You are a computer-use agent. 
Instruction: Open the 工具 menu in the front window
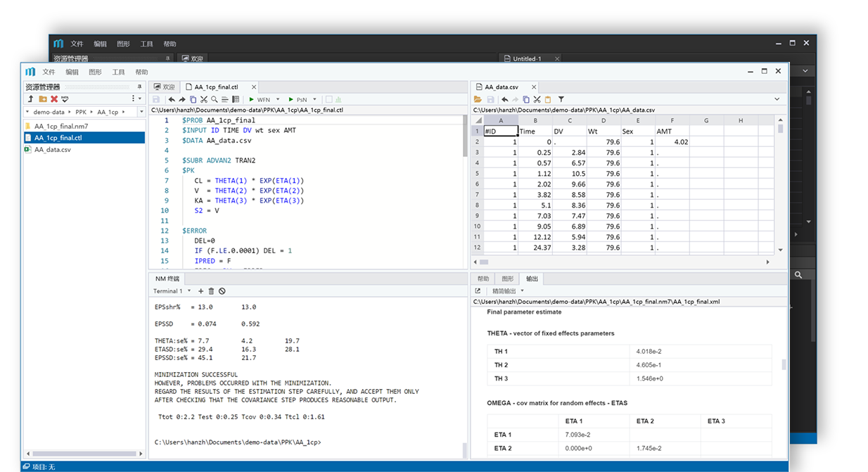point(118,72)
